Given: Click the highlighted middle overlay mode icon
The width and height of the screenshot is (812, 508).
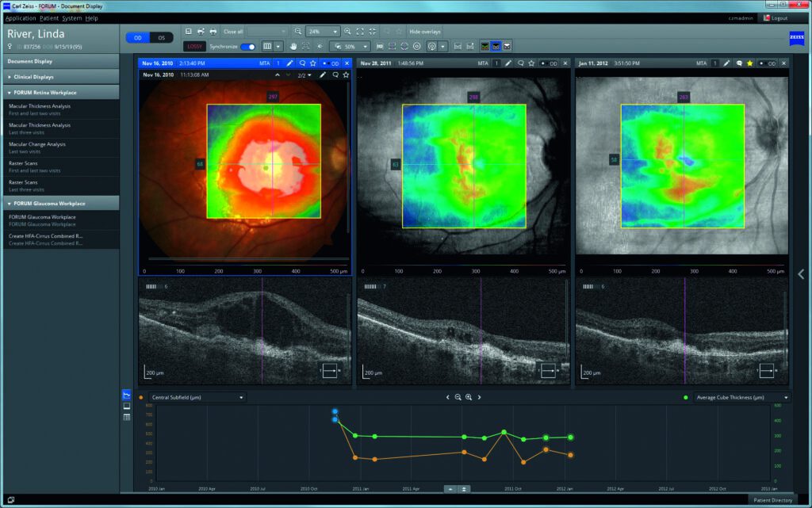Looking at the screenshot, I should point(496,47).
